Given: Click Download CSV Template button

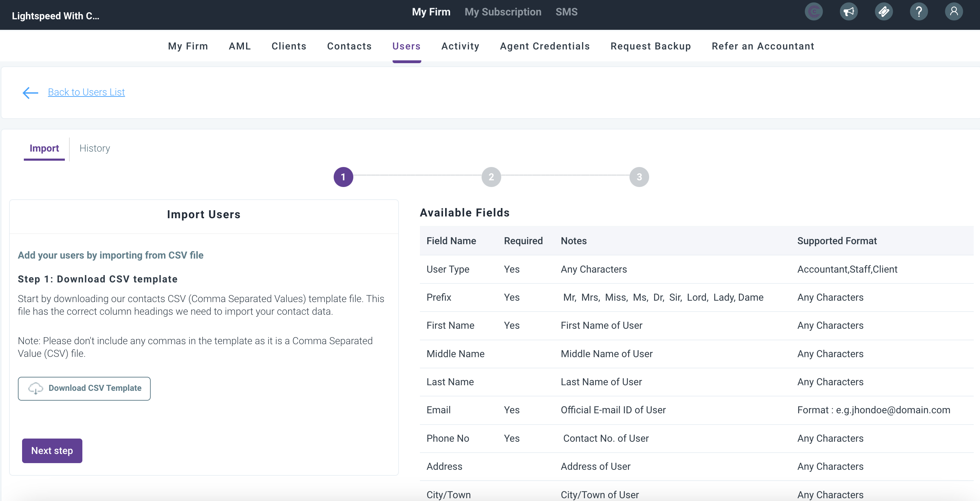Looking at the screenshot, I should [84, 388].
